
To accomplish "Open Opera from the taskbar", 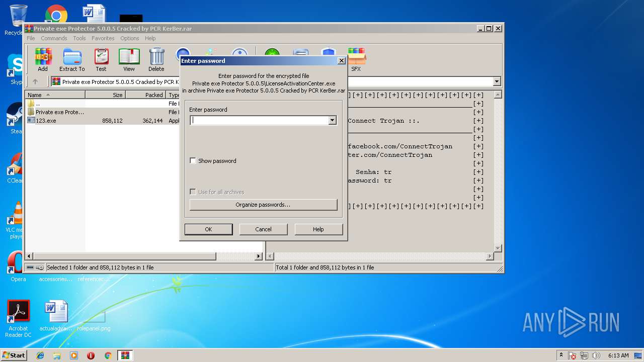I will (91, 355).
